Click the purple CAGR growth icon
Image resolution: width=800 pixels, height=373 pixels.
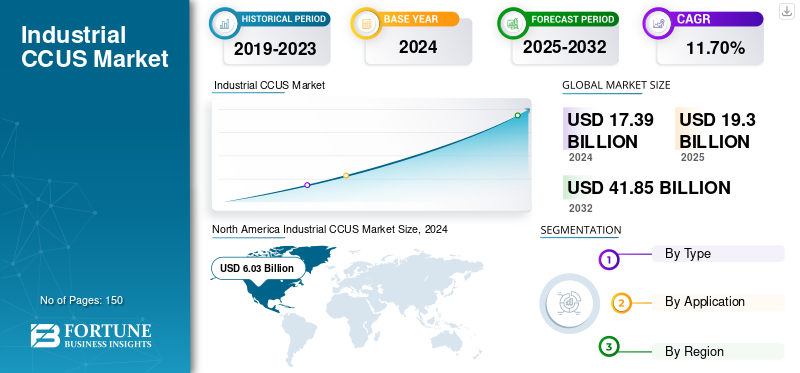tap(658, 23)
